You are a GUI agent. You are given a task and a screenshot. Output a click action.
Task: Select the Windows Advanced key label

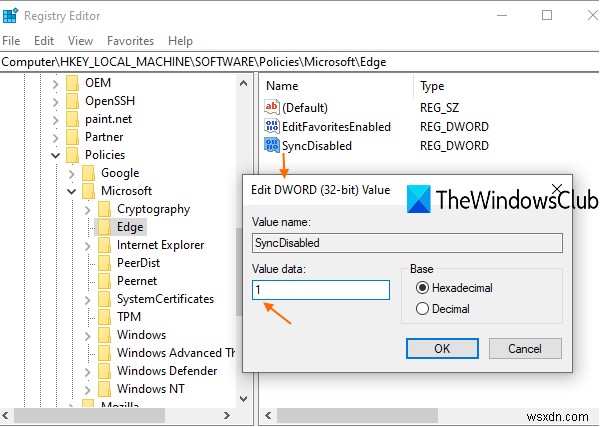click(176, 353)
